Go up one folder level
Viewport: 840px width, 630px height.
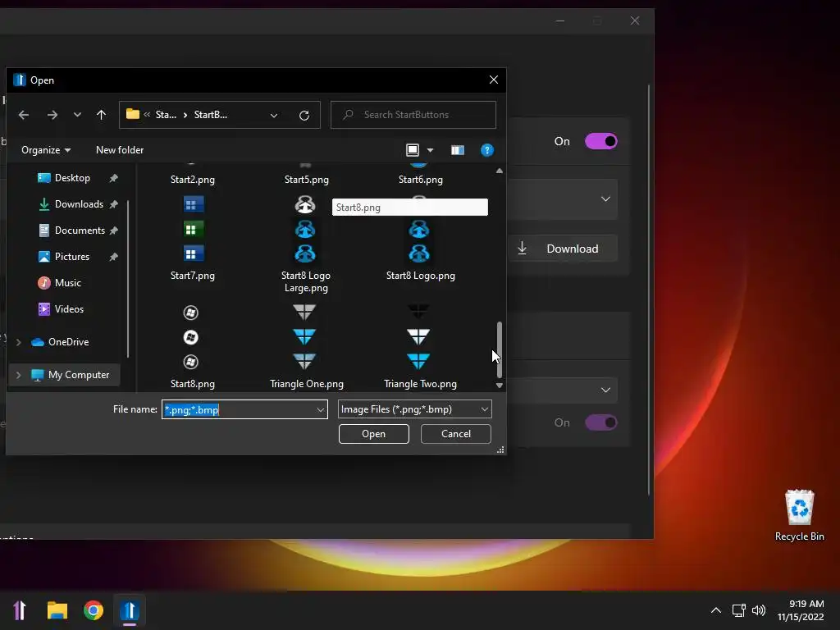(101, 115)
